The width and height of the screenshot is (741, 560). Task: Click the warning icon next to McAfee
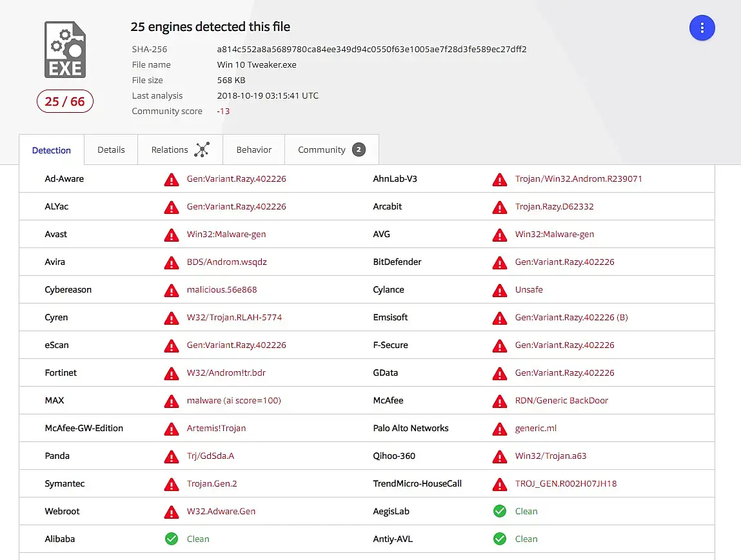click(500, 401)
